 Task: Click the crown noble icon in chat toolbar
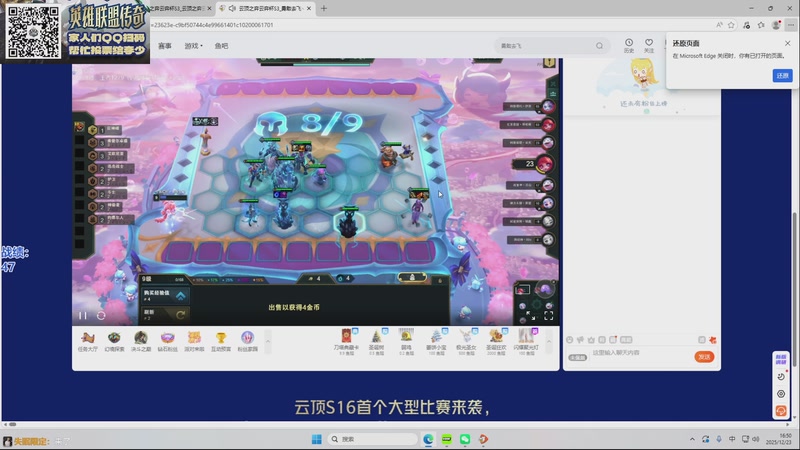point(591,340)
